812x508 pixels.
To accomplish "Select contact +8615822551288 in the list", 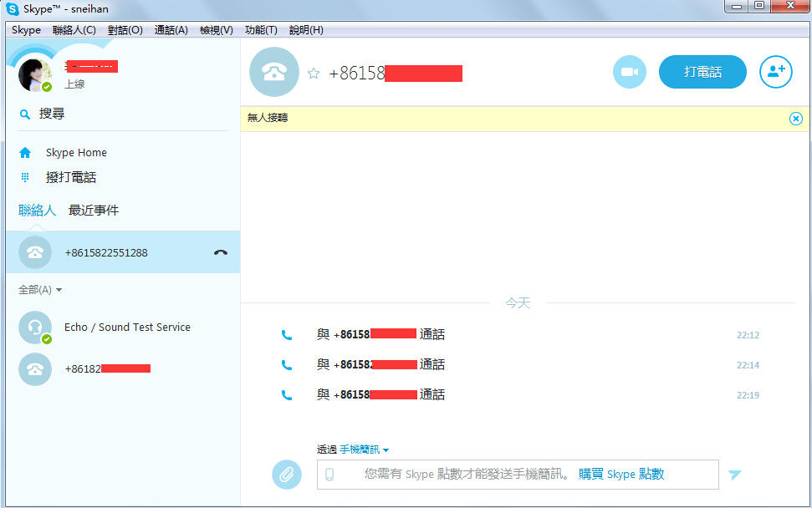I will (x=123, y=252).
